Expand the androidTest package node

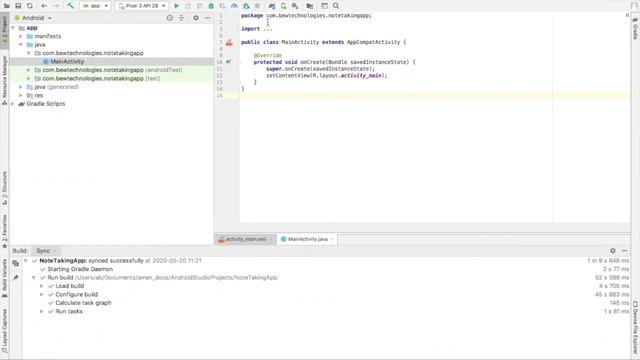point(29,70)
